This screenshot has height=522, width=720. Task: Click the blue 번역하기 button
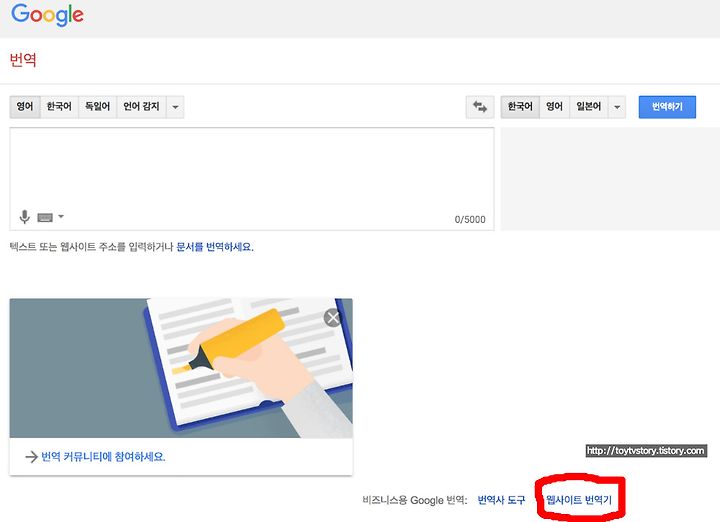[x=667, y=107]
